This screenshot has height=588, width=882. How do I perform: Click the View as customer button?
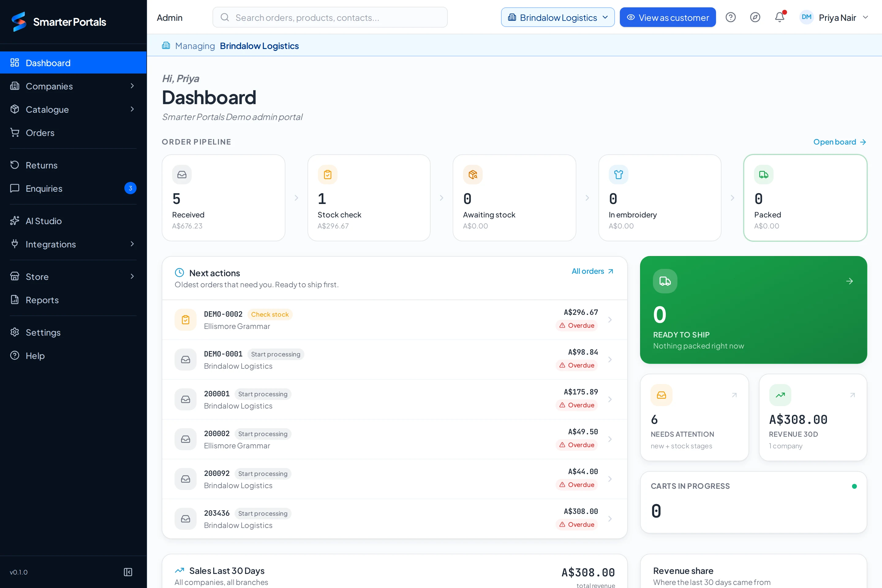point(668,17)
